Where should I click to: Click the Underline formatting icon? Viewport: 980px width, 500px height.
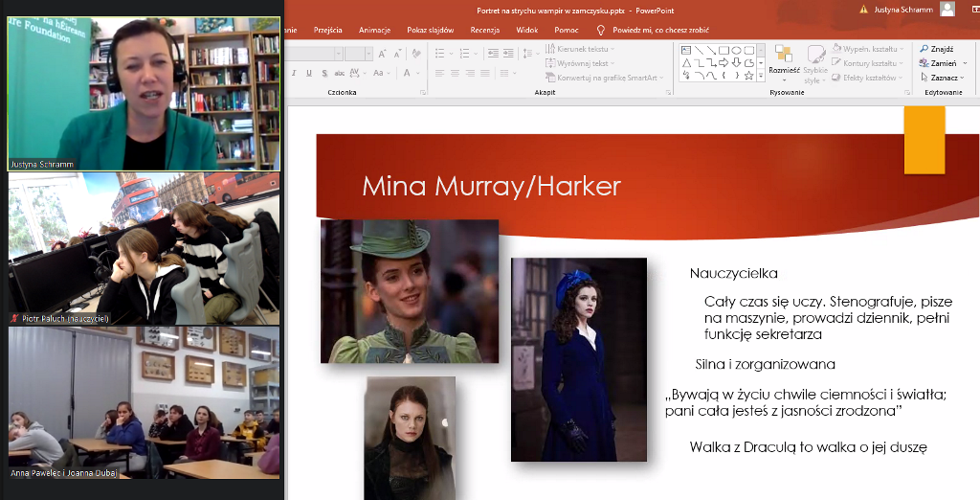point(309,73)
